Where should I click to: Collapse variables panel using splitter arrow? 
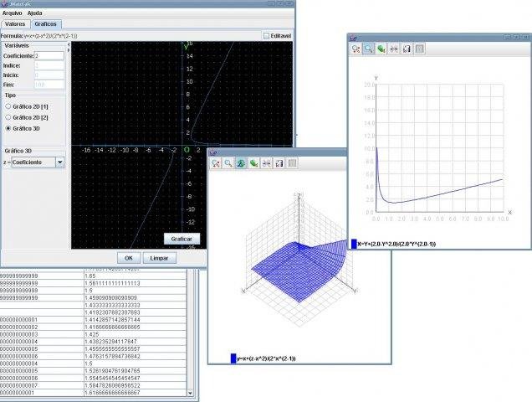coord(69,44)
